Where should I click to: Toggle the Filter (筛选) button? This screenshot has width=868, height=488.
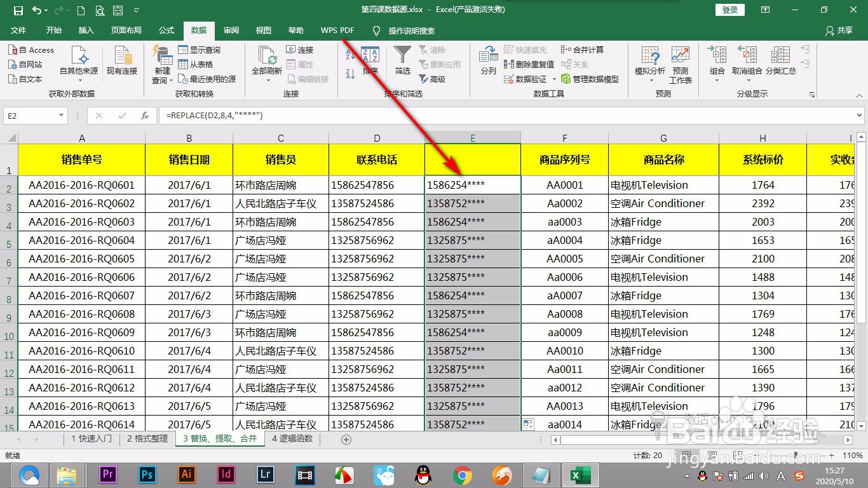[403, 61]
